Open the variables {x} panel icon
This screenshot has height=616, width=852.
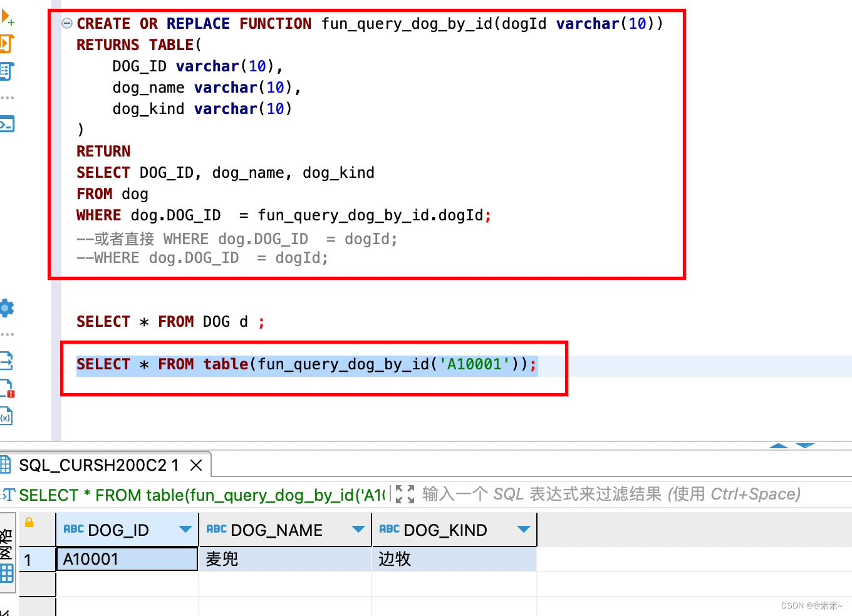pos(6,417)
